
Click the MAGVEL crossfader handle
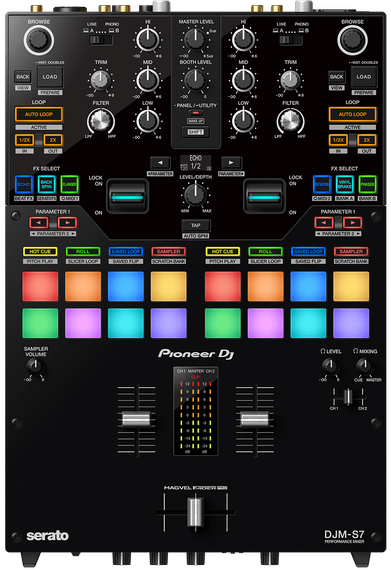tap(196, 512)
